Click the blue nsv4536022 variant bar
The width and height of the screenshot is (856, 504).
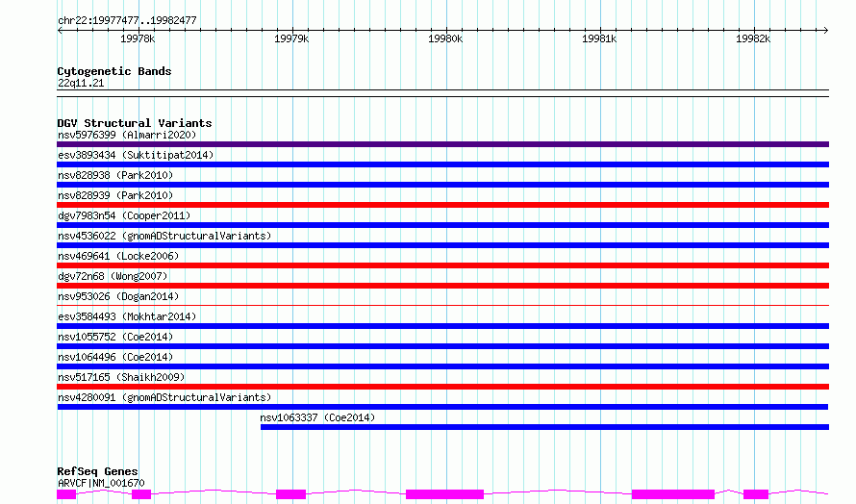click(442, 245)
